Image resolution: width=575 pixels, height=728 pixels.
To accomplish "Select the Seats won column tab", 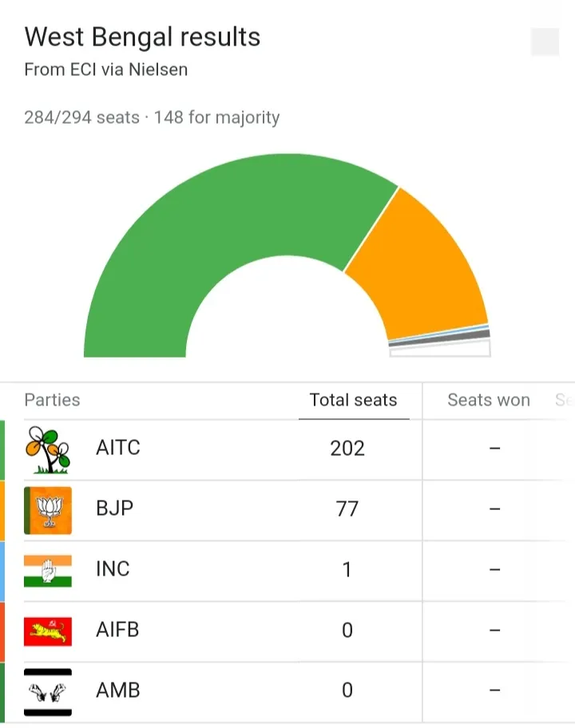I will click(489, 400).
